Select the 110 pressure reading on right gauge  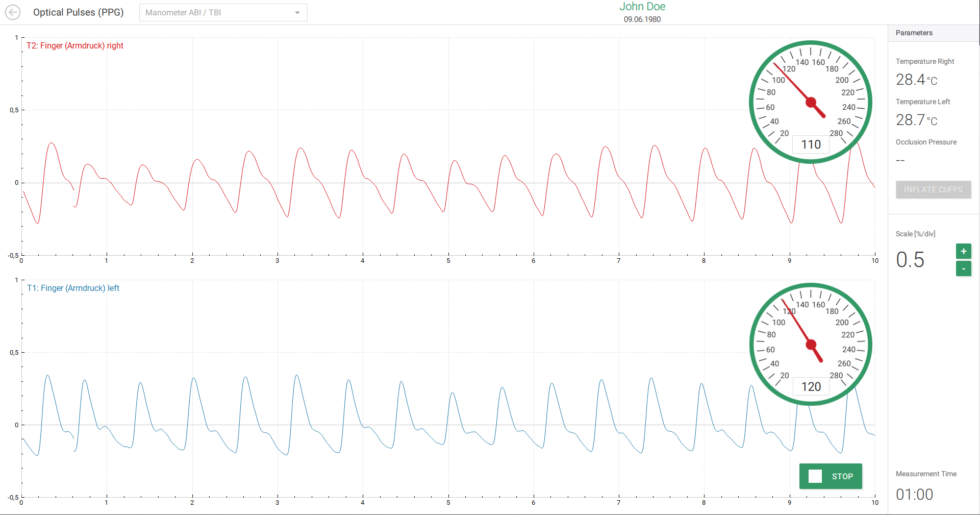[x=811, y=144]
